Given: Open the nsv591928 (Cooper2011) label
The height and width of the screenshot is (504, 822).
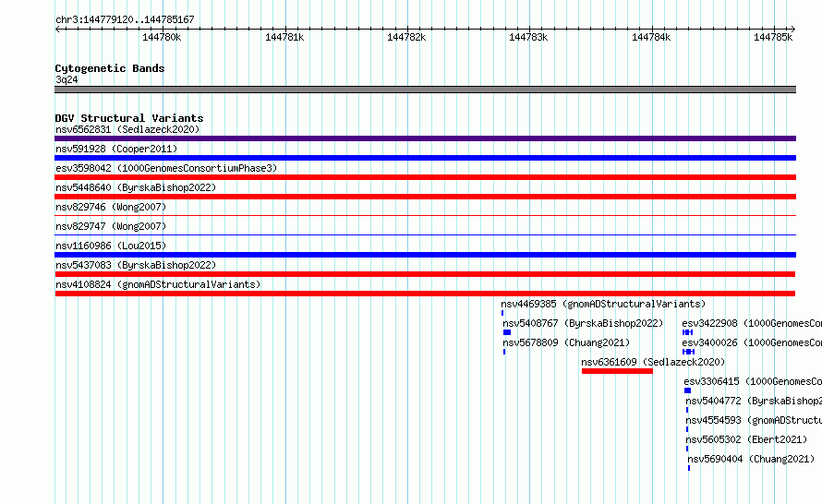Looking at the screenshot, I should [116, 149].
